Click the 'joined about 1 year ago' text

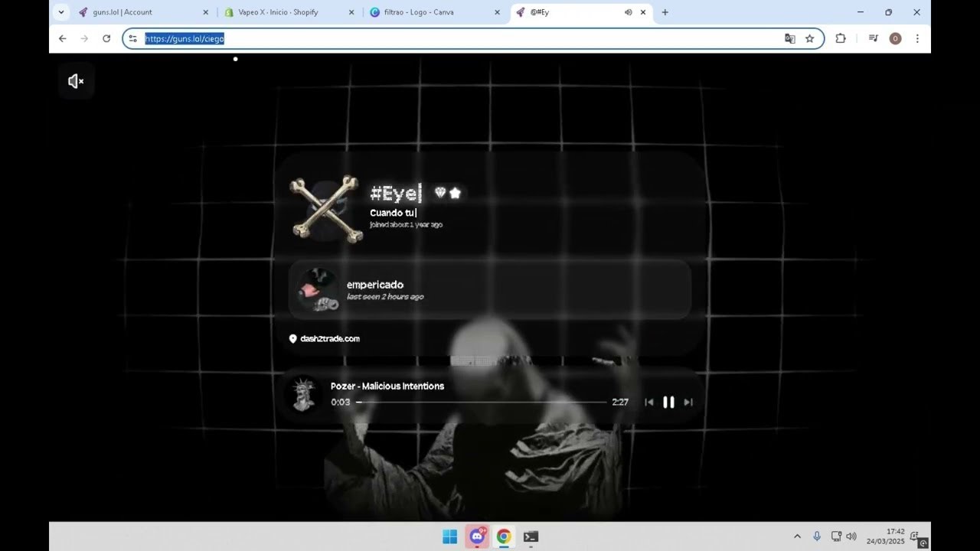tap(406, 225)
